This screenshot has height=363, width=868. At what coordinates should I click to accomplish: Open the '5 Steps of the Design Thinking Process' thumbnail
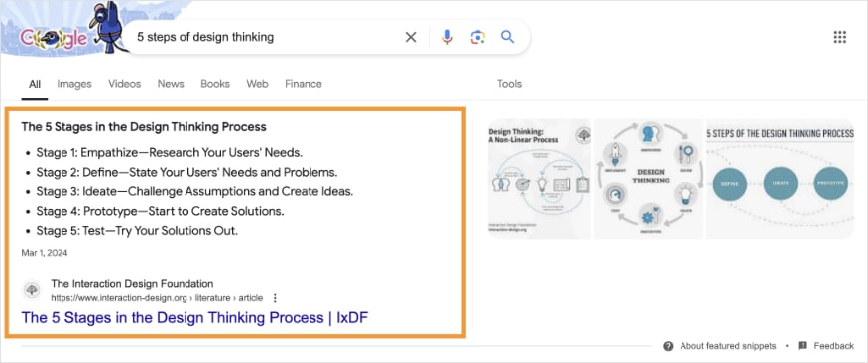(780, 179)
